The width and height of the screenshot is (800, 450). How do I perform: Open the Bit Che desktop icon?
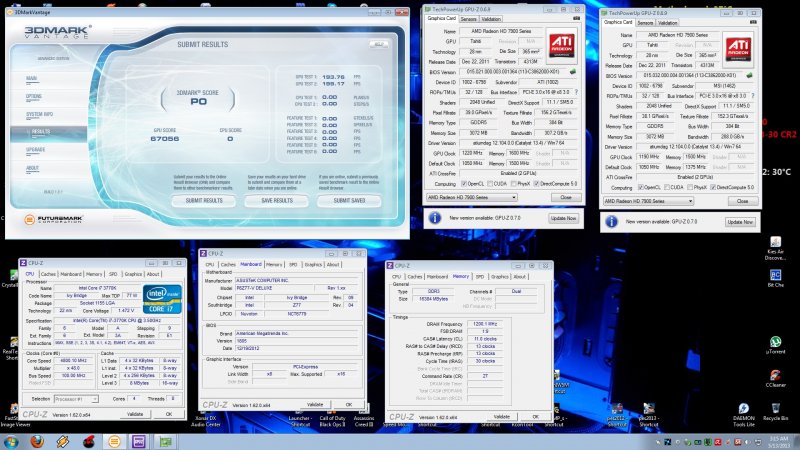tap(776, 279)
